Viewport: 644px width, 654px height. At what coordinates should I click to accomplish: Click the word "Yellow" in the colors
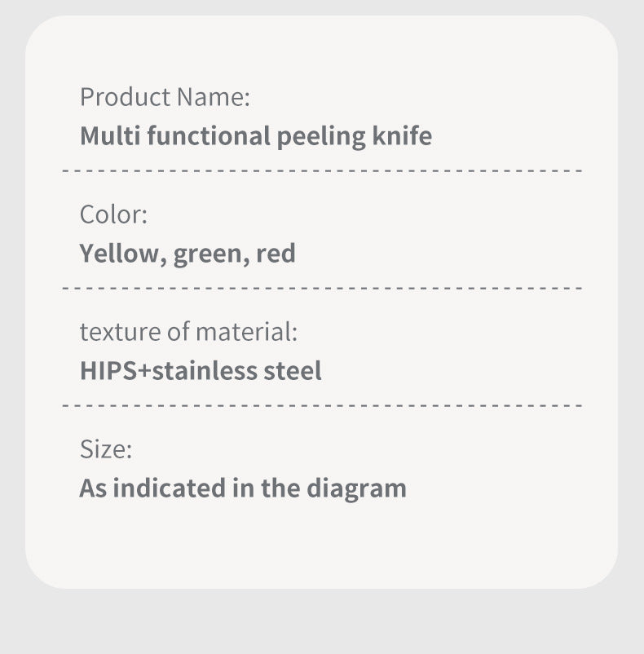pos(121,254)
